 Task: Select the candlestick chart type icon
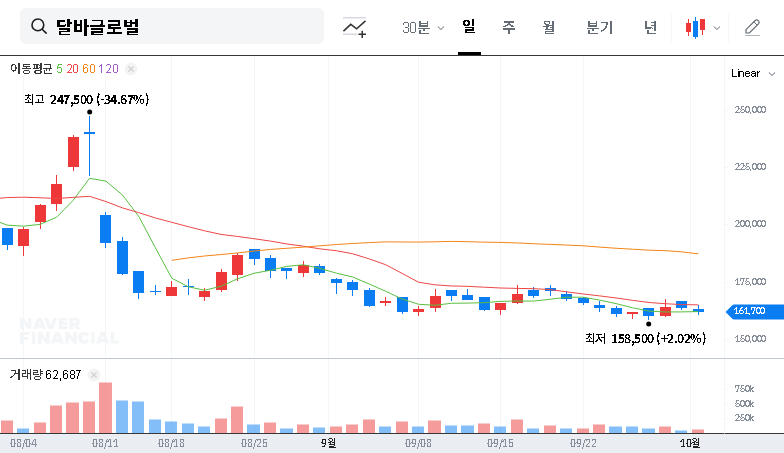point(695,28)
